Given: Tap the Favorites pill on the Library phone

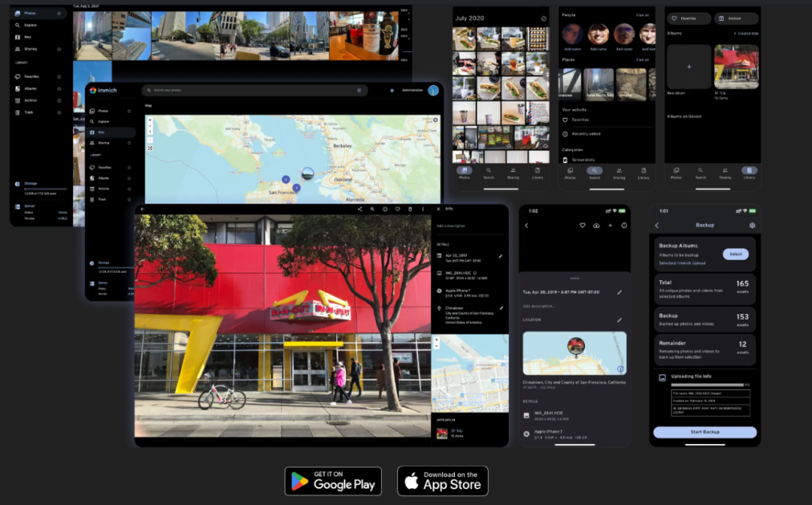Looking at the screenshot, I should coord(688,18).
